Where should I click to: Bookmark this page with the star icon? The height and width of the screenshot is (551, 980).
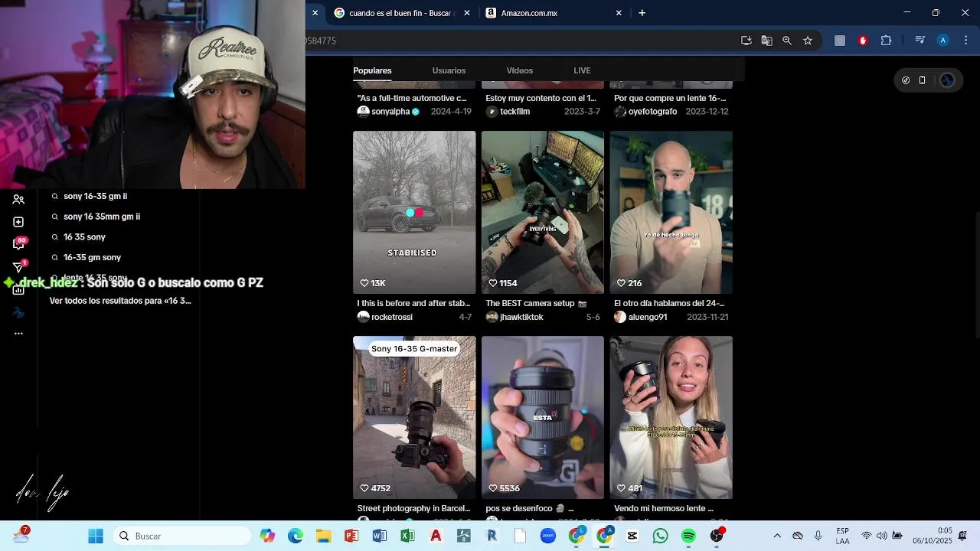(x=808, y=41)
